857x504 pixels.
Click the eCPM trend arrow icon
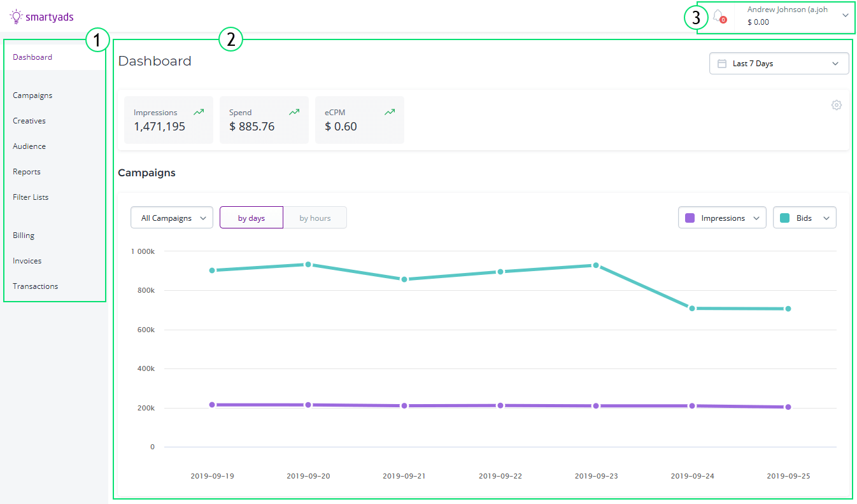pyautogui.click(x=389, y=112)
